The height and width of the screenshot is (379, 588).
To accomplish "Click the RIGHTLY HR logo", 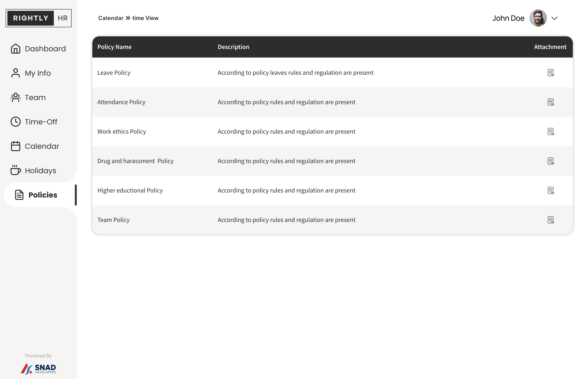I will [x=39, y=18].
